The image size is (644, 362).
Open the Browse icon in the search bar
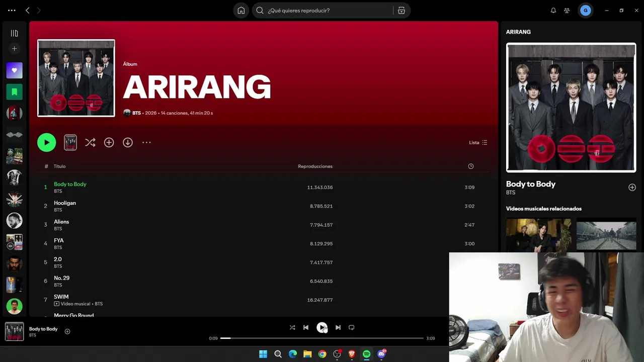401,11
